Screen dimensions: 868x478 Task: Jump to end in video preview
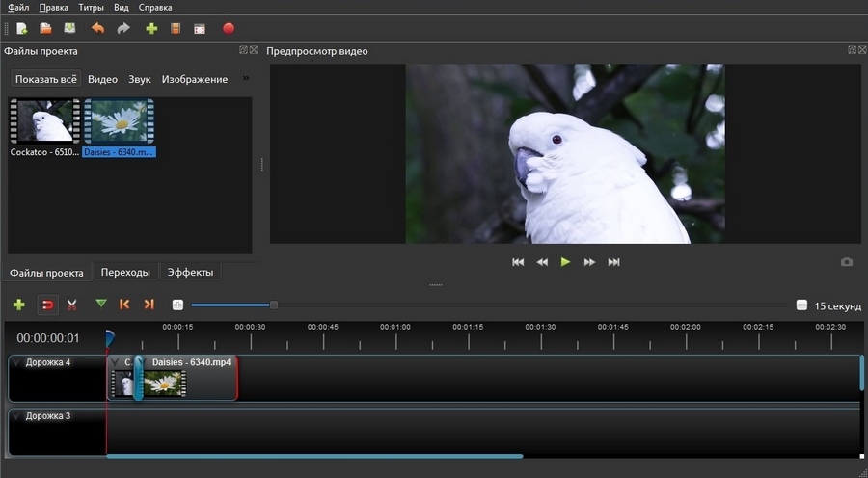(x=613, y=262)
